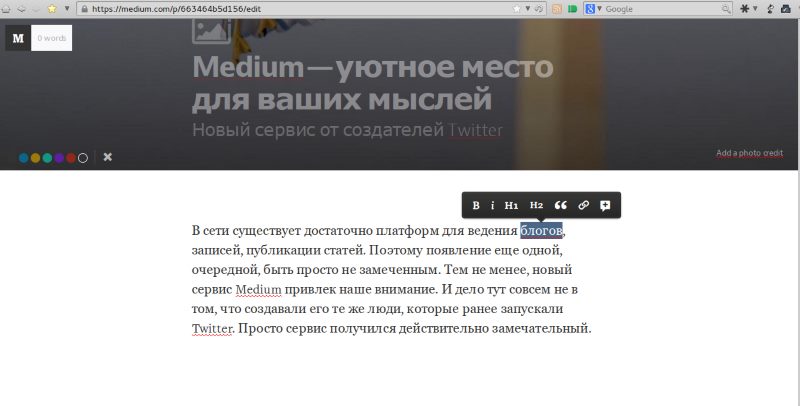Screen dimensions: 800x406
Task: Convert selection to H2 heading
Action: coord(536,205)
